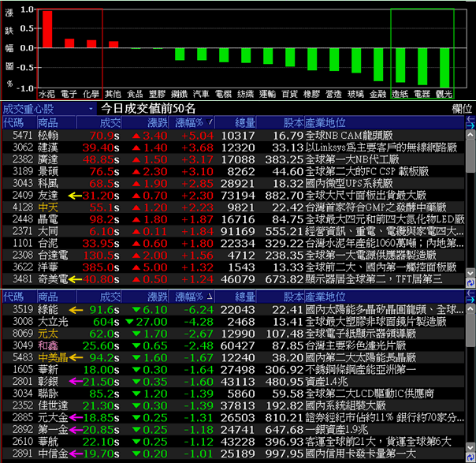
Task: Refresh the gainers table with the blue cycle icon
Action: click(x=470, y=283)
